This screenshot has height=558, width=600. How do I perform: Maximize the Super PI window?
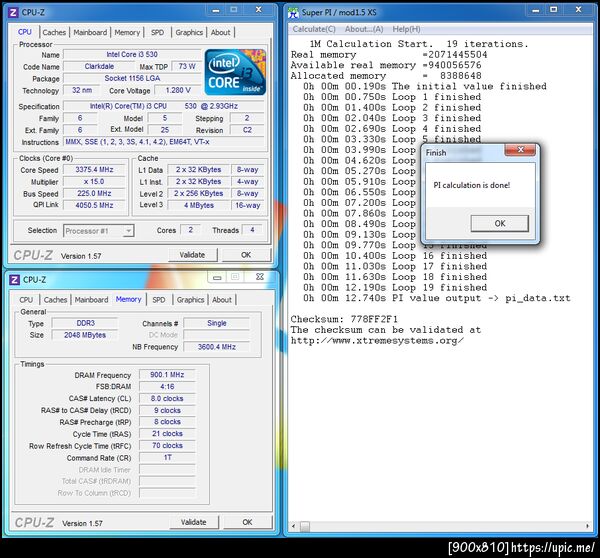[x=553, y=10]
